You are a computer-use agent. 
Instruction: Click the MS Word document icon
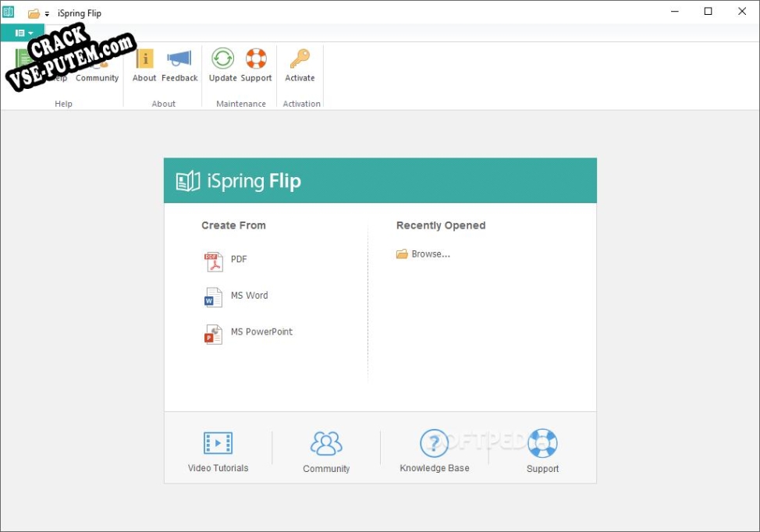(x=213, y=297)
